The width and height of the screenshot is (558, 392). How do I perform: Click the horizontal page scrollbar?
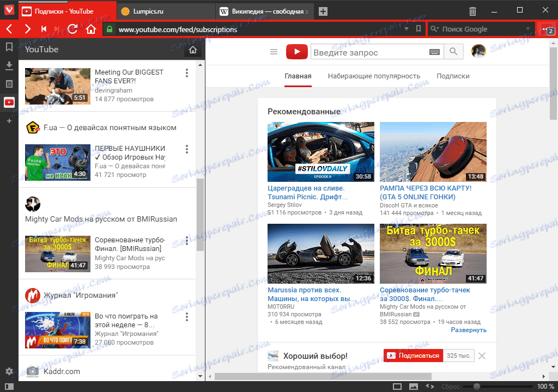pyautogui.click(x=323, y=376)
